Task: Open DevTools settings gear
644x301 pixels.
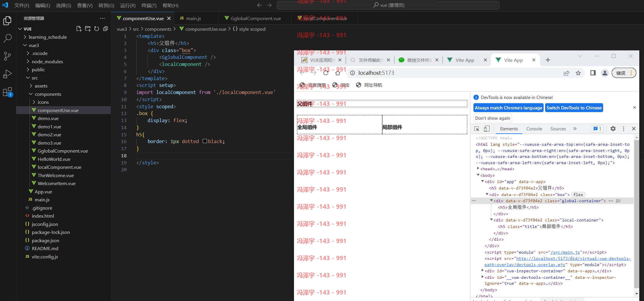Action: click(613, 129)
